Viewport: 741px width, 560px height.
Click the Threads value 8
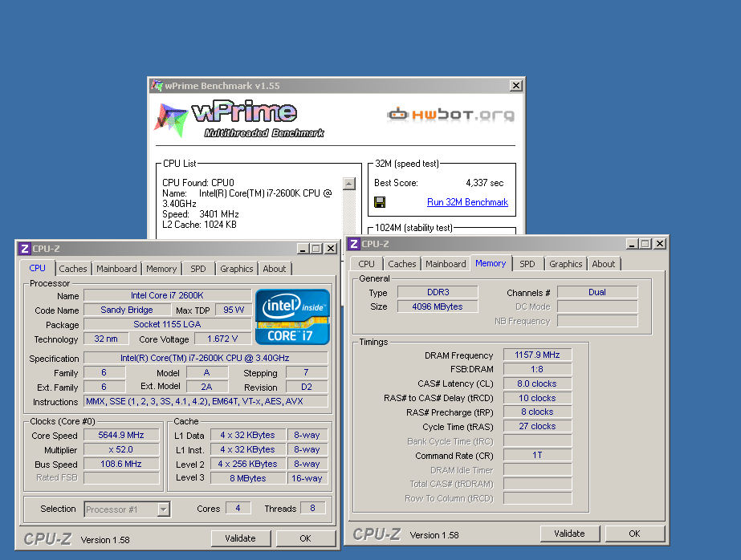(x=313, y=508)
